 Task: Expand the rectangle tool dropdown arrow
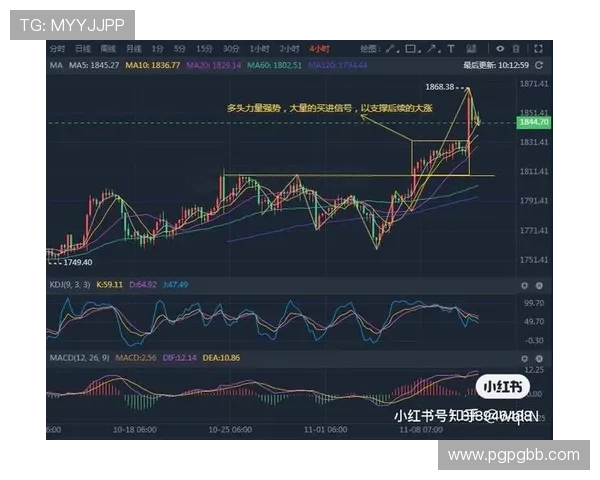[x=420, y=52]
